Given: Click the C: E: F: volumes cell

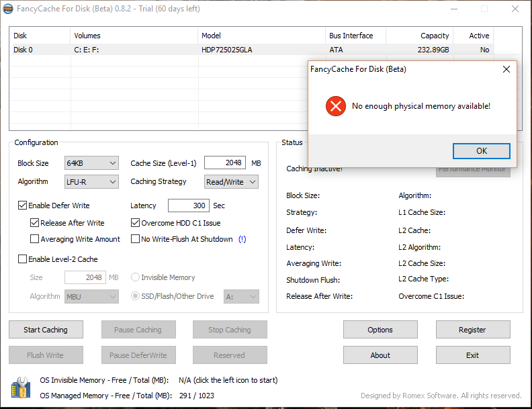Looking at the screenshot, I should point(87,50).
